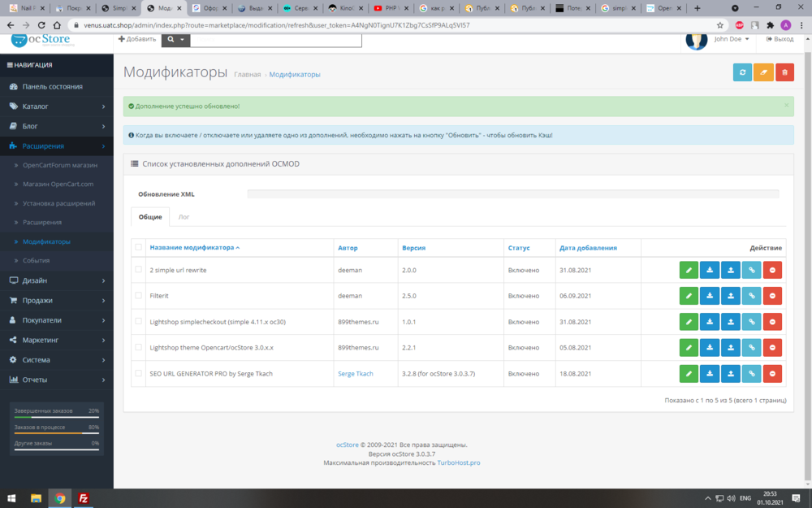
Task: Expand the Дизайн sidebar menu
Action: pos(57,280)
